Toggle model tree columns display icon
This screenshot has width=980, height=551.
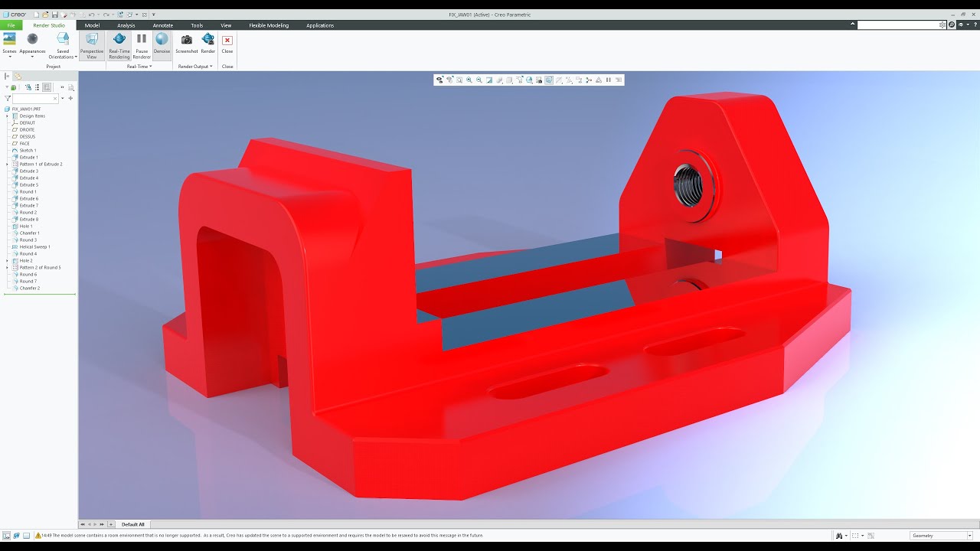[47, 87]
